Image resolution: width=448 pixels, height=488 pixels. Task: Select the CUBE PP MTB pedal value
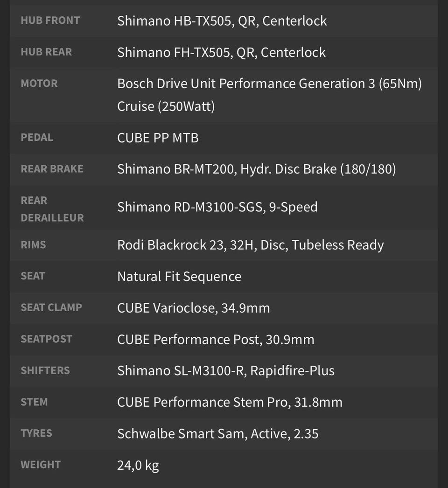coord(158,138)
